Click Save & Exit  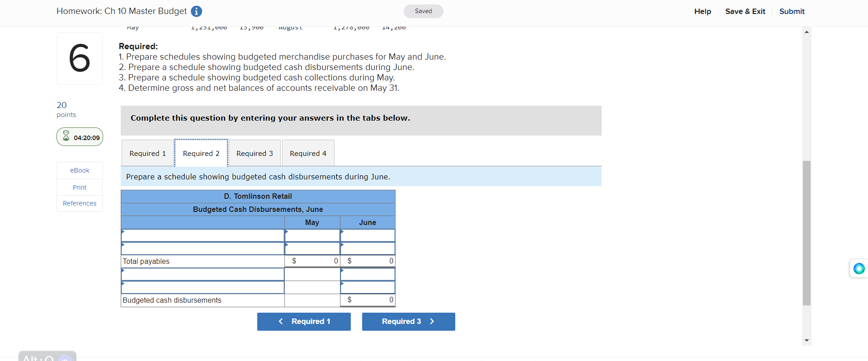tap(745, 11)
